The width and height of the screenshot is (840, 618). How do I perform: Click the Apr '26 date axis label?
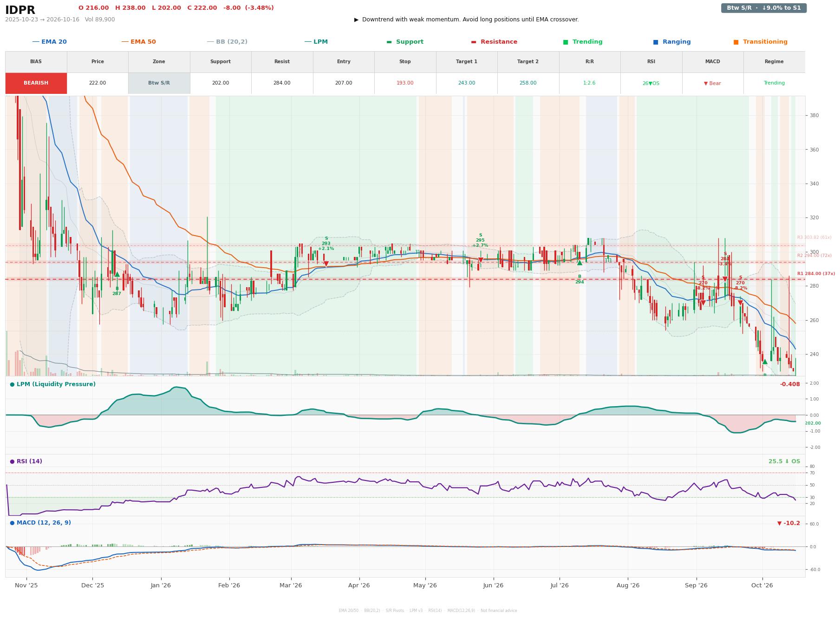tap(359, 585)
